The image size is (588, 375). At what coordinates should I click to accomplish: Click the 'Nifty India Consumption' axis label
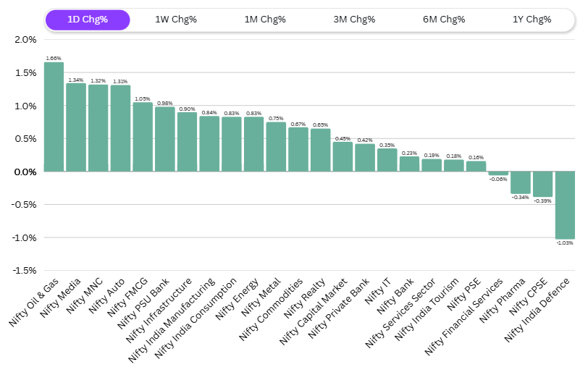tap(196, 318)
